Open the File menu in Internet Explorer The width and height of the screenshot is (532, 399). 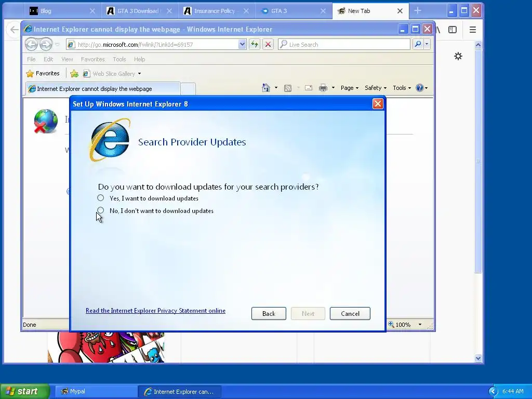[x=31, y=59]
